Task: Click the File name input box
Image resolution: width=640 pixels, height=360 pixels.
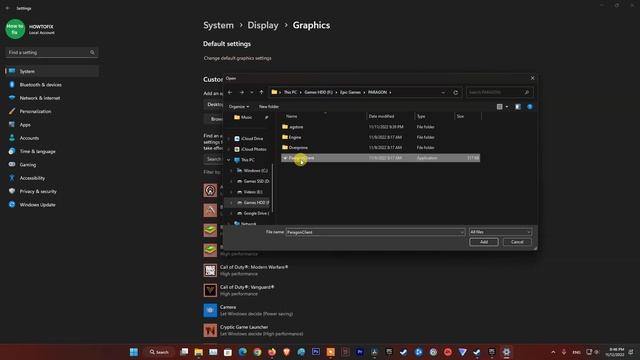Action: tap(375, 232)
